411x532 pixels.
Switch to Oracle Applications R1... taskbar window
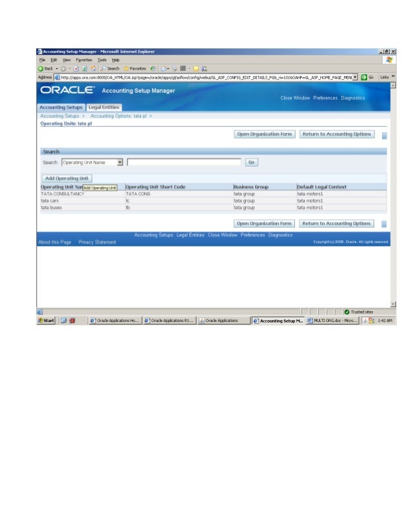[x=169, y=320]
